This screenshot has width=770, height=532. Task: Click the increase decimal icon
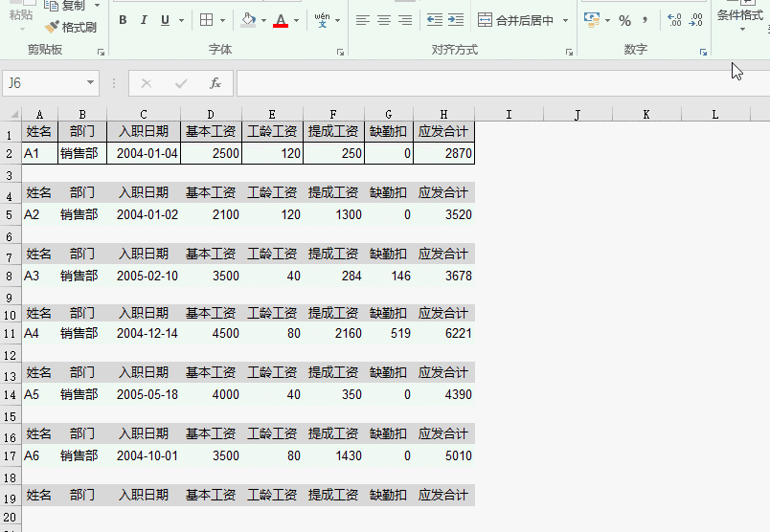point(674,20)
